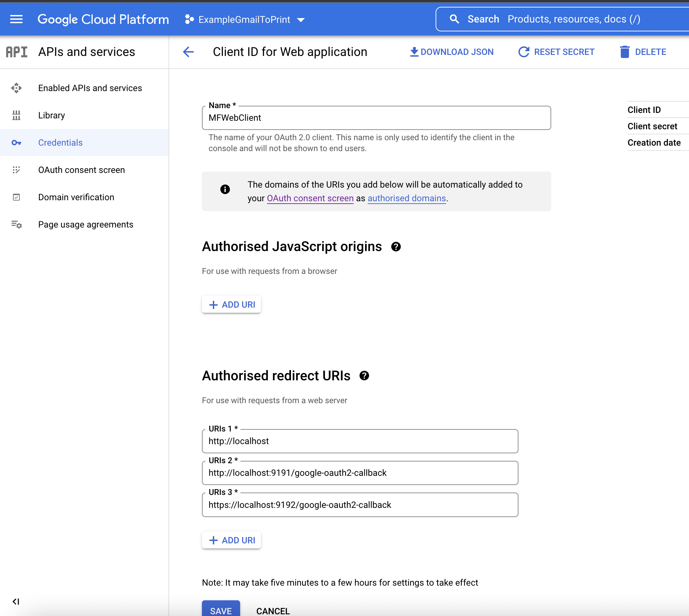
Task: Click the Authorised redirect URIs heading
Action: [276, 376]
